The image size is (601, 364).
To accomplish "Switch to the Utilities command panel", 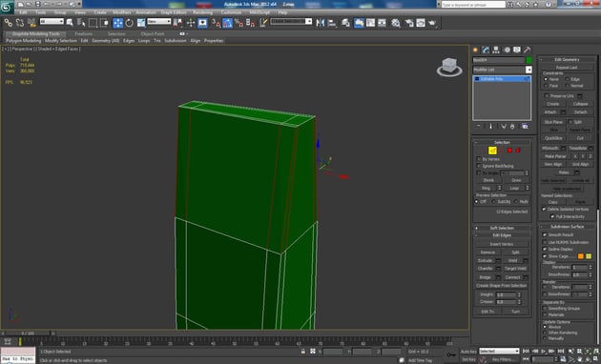I will click(528, 50).
